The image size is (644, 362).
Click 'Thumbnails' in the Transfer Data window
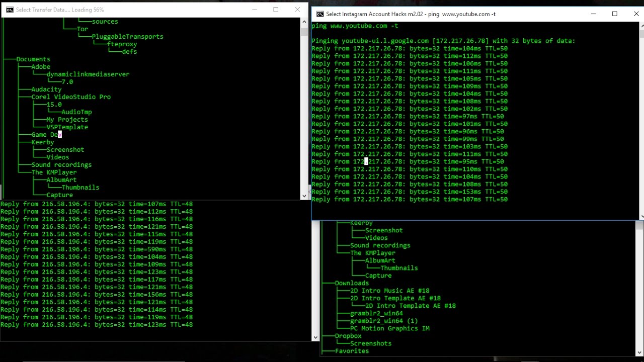(x=80, y=188)
